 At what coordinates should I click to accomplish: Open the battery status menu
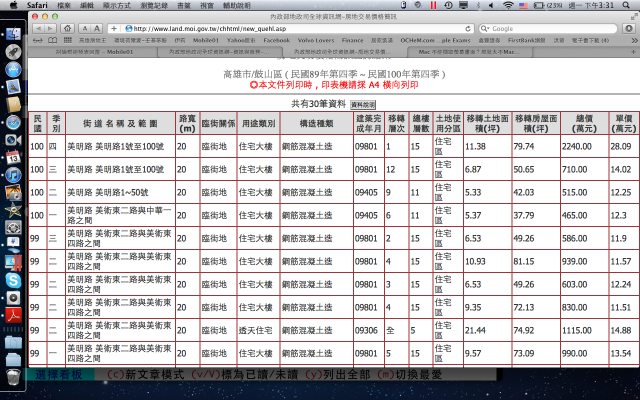click(x=548, y=5)
